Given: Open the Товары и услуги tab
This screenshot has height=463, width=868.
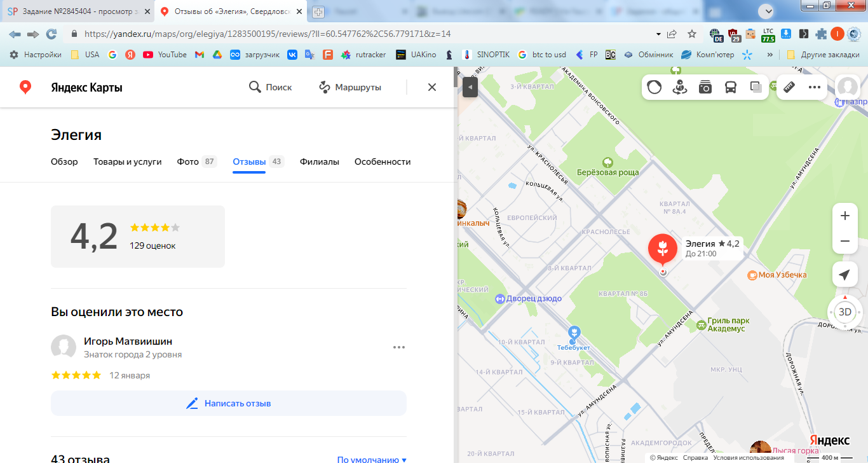Looking at the screenshot, I should click(x=127, y=162).
